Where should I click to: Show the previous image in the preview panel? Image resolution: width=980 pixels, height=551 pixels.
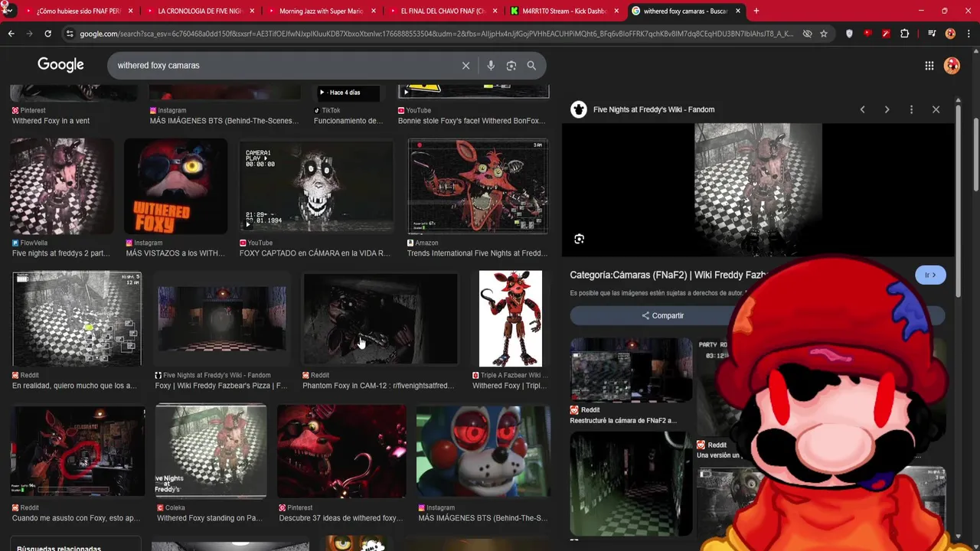[862, 109]
